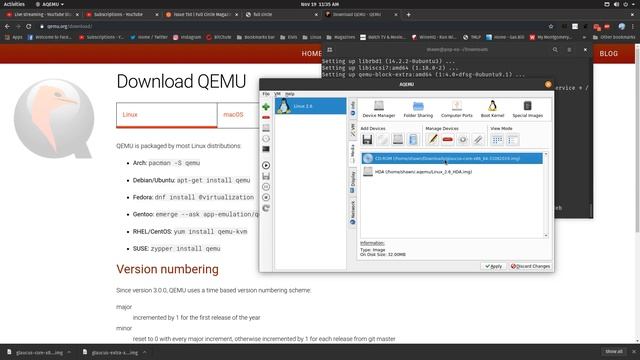Click the device list scrollbar down arrow
The width and height of the screenshot is (640, 360).
click(546, 236)
